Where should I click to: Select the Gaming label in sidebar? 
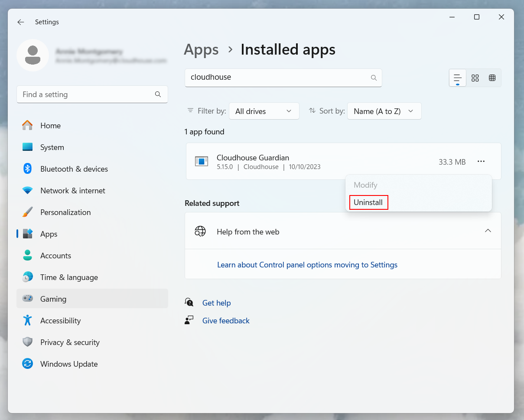[53, 299]
